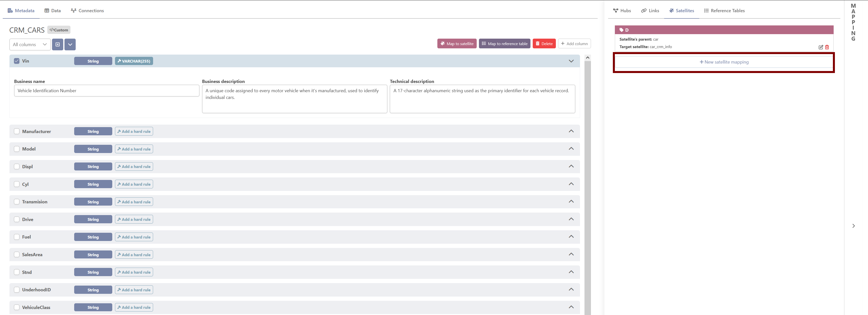Add a hard rule to Stnd

coord(134,272)
